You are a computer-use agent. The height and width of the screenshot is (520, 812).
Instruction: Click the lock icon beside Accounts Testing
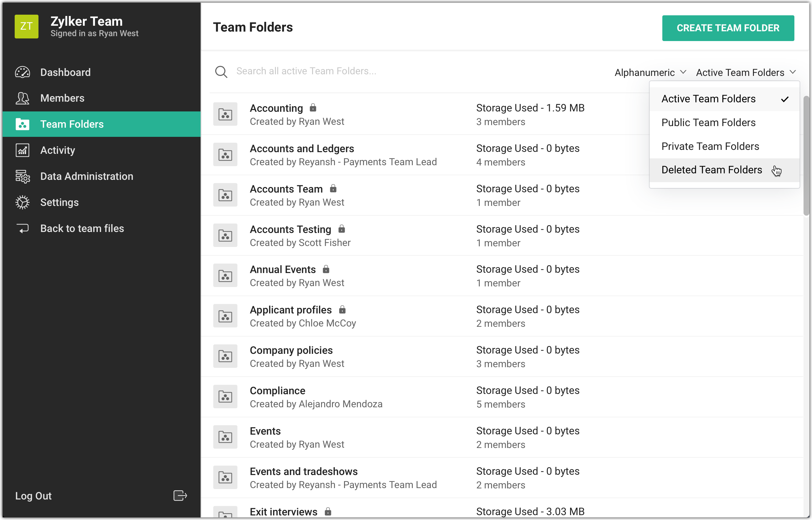click(x=341, y=229)
